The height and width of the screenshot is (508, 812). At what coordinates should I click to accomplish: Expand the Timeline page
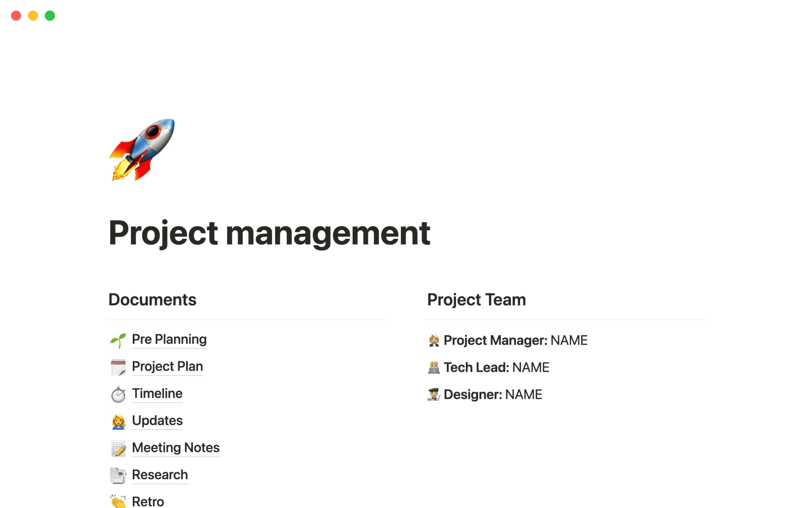click(156, 393)
